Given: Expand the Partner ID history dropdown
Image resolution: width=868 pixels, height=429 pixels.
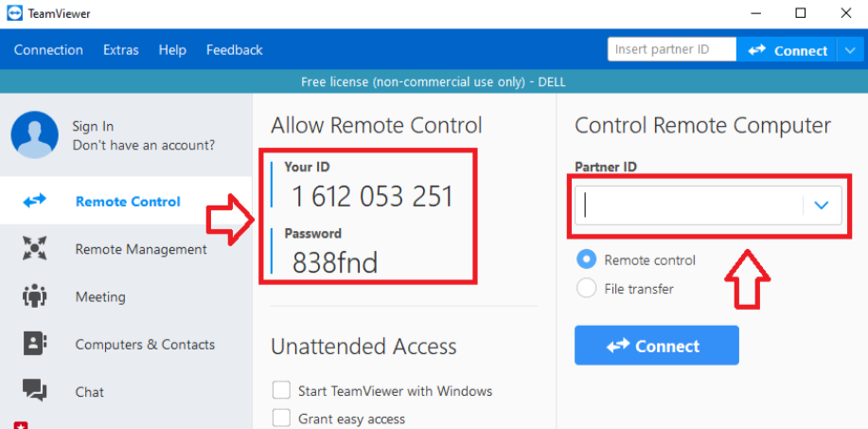Looking at the screenshot, I should tap(822, 206).
